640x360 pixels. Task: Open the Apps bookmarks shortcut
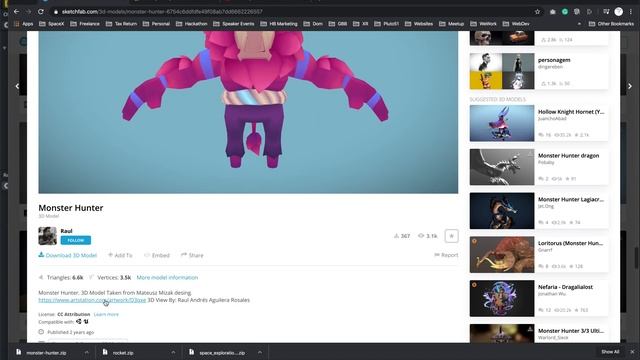click(24, 24)
